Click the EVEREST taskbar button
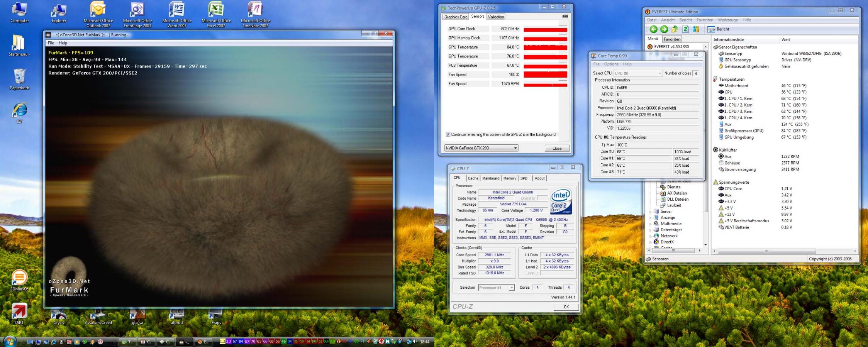 [203, 342]
